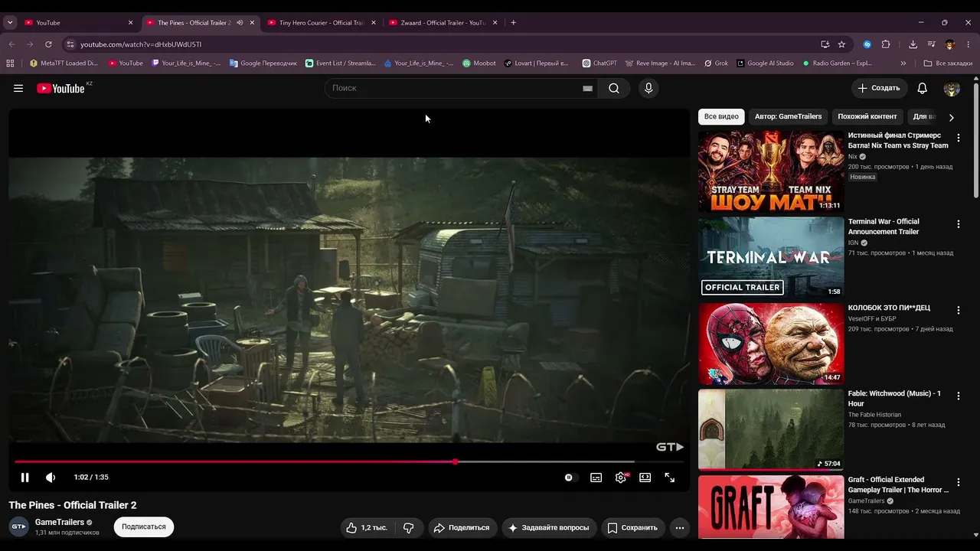Open the Stray Team vs Team Nix thumbnail
The image size is (980, 551).
[771, 171]
